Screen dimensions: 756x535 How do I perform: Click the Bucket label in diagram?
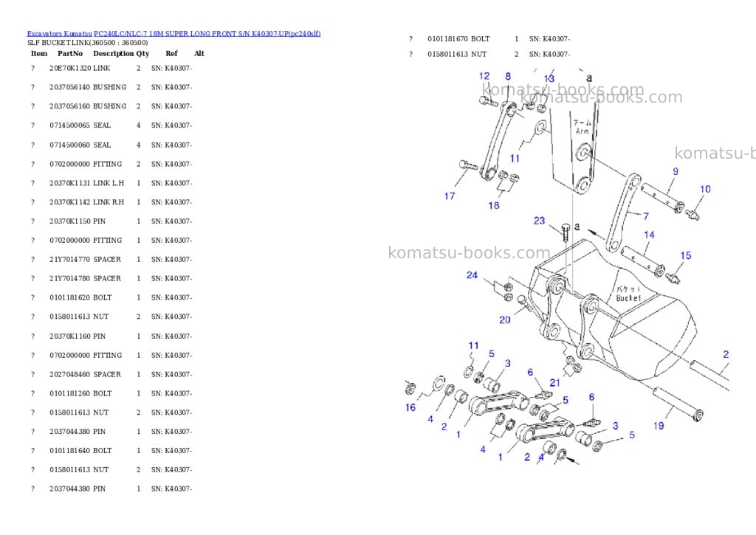click(x=628, y=298)
